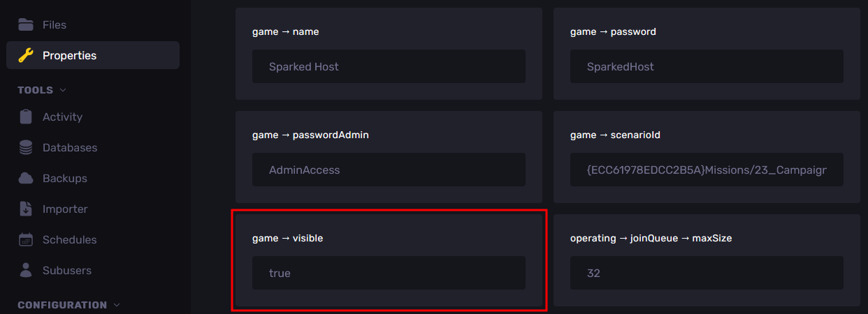
Task: Collapse the Configuration section chevron
Action: (x=117, y=305)
